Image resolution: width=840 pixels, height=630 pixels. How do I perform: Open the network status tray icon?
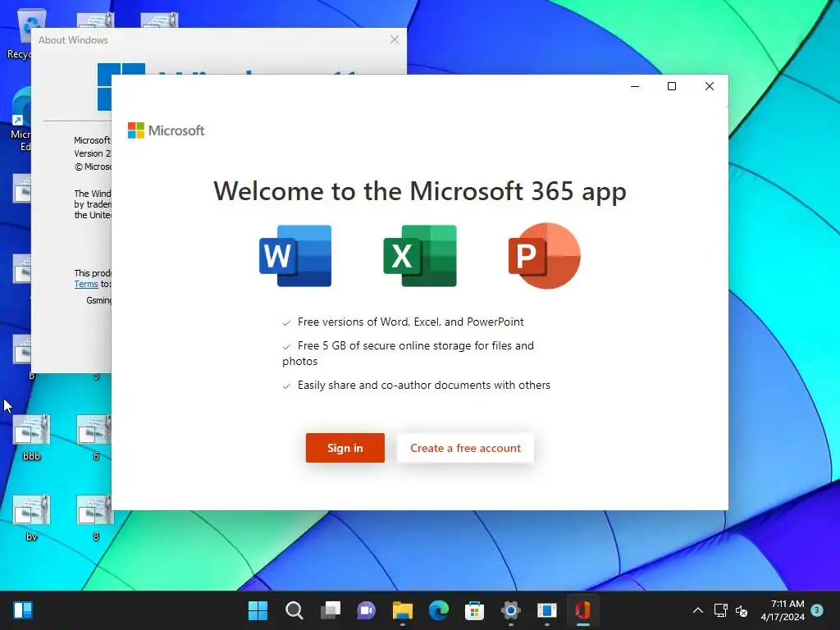[720, 610]
